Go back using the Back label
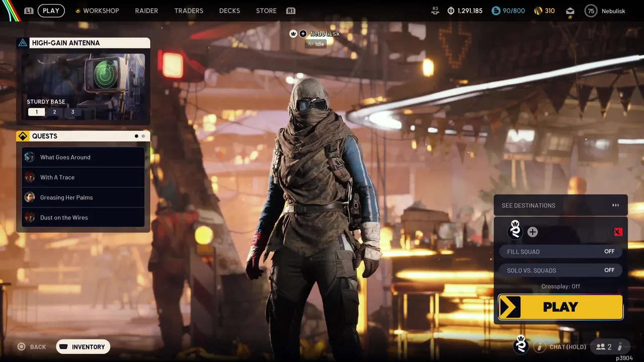The width and height of the screenshot is (644, 362). 38,347
